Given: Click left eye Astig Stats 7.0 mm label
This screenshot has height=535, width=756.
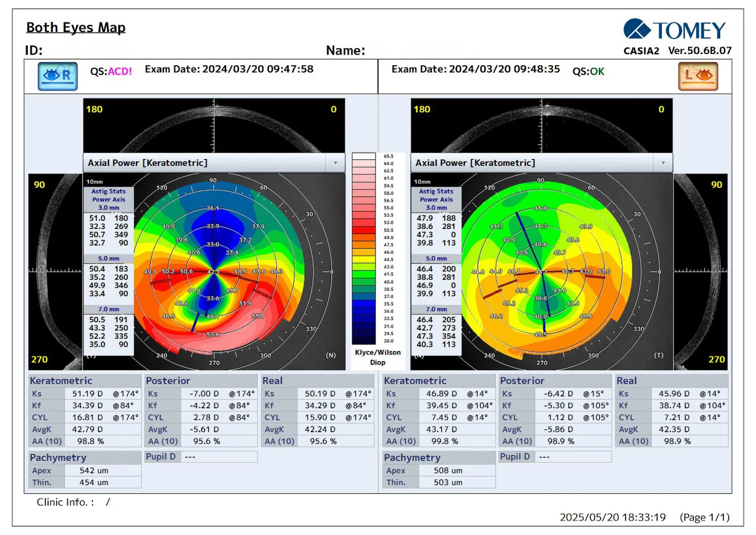Looking at the screenshot, I should [x=436, y=309].
